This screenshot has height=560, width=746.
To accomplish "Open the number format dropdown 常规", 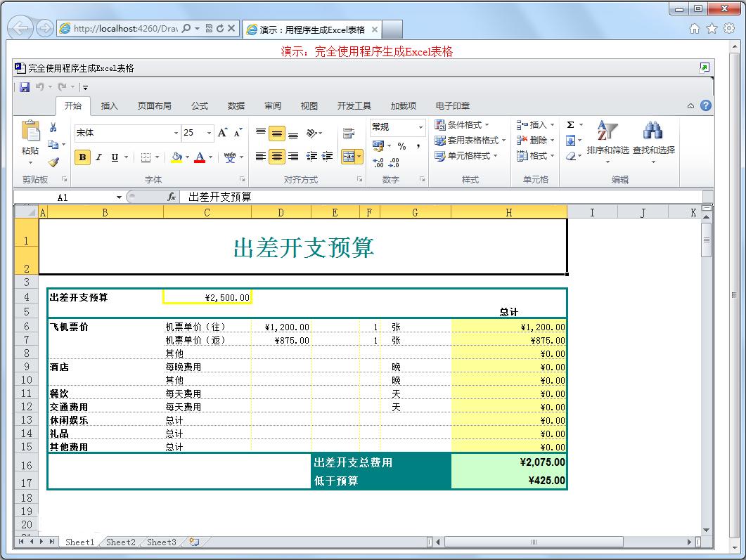I will tap(420, 127).
